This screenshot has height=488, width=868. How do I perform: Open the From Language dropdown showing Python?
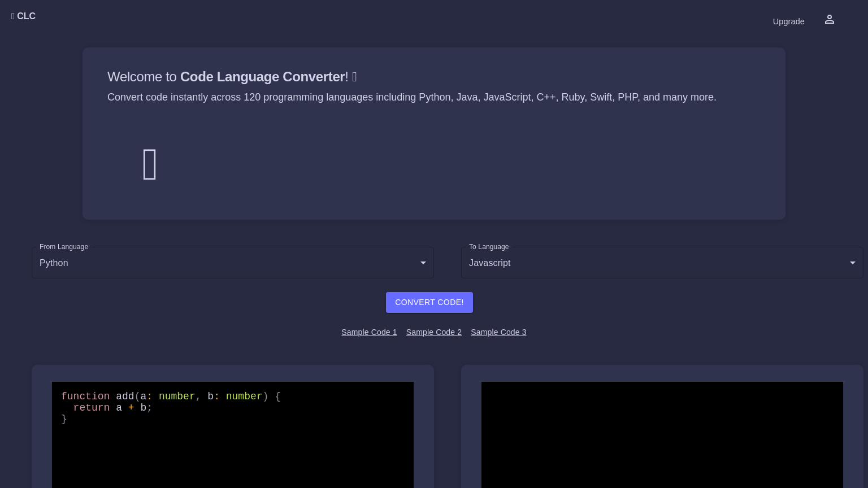click(233, 263)
